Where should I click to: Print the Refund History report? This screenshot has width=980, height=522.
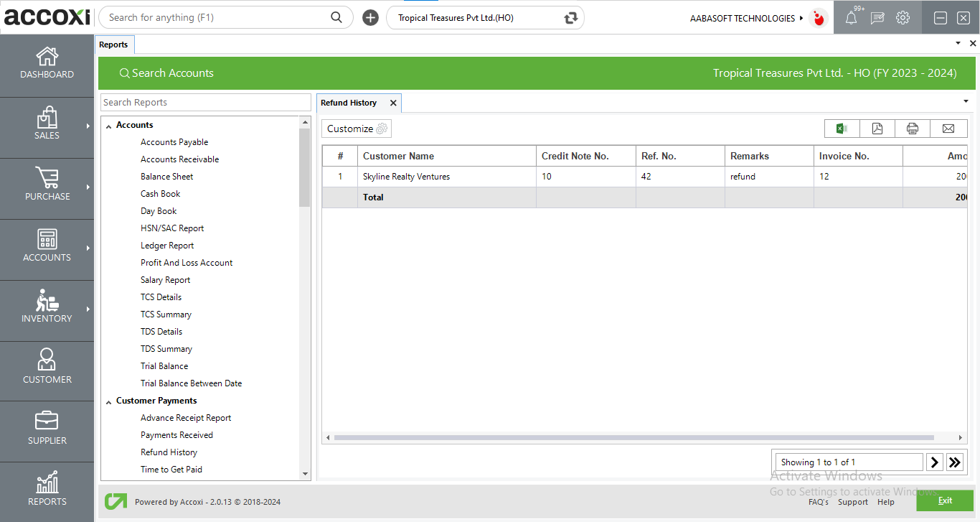coord(913,129)
